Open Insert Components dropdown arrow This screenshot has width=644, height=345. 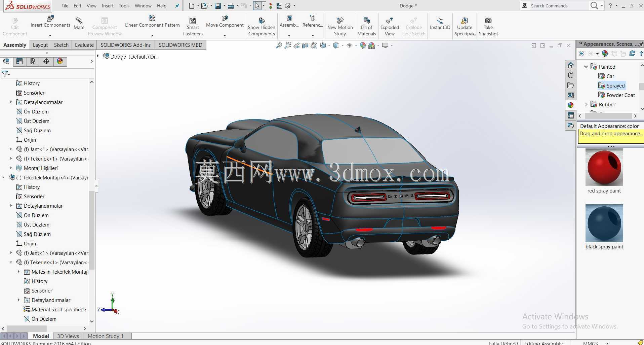pyautogui.click(x=50, y=36)
